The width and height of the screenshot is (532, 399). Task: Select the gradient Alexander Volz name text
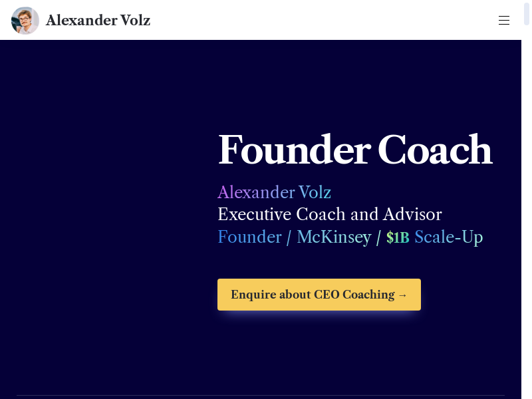tap(274, 193)
